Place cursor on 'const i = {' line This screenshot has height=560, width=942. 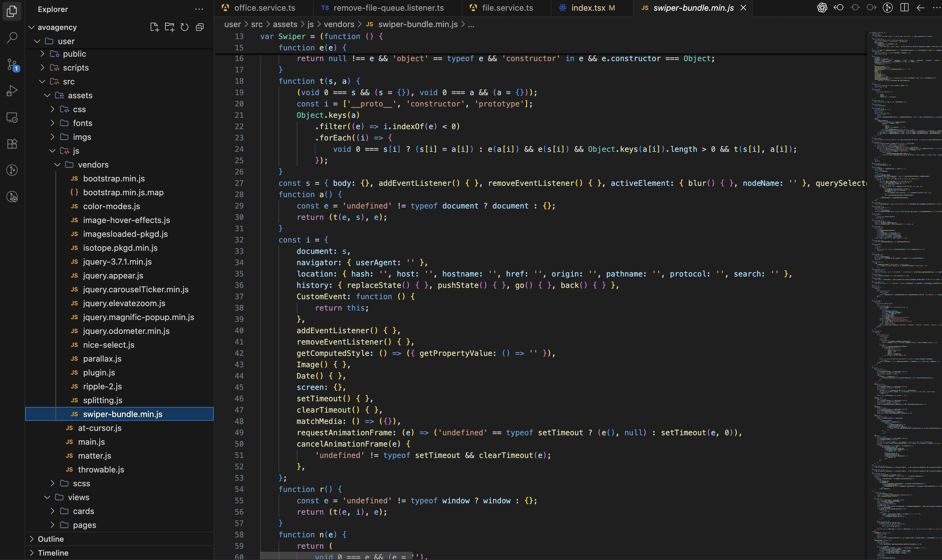point(303,240)
